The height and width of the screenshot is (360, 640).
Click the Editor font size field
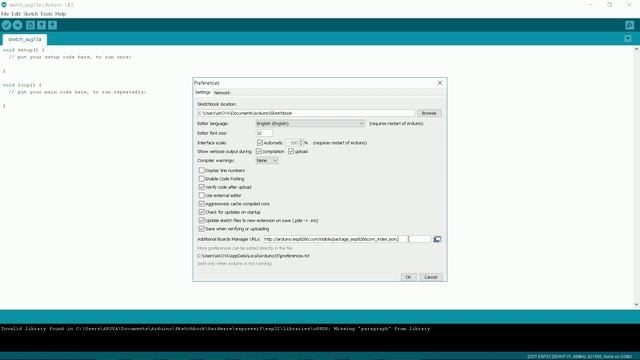pyautogui.click(x=264, y=133)
